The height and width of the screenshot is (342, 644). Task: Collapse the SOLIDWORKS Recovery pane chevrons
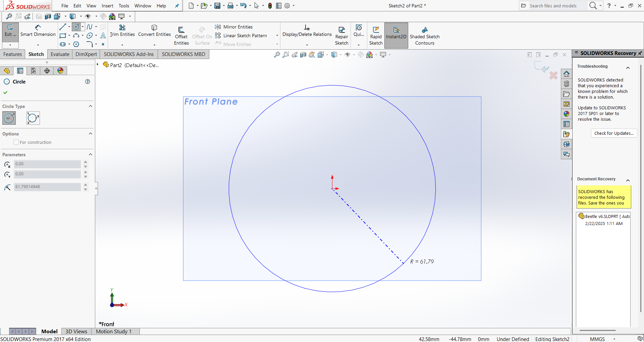pyautogui.click(x=576, y=53)
